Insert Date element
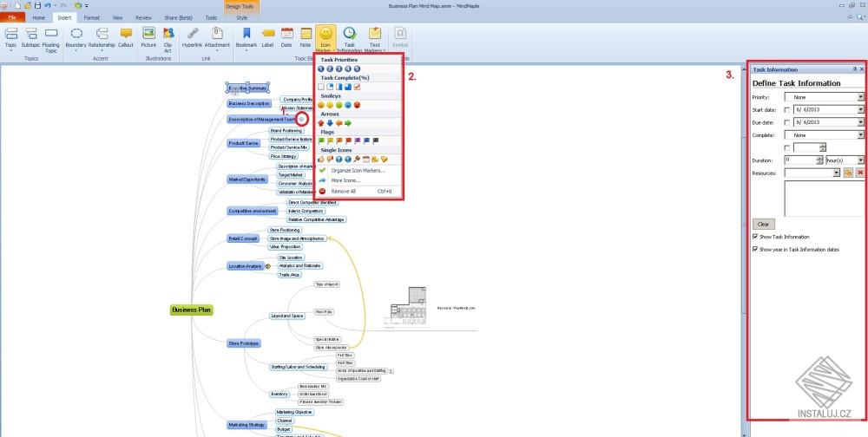 coord(286,36)
